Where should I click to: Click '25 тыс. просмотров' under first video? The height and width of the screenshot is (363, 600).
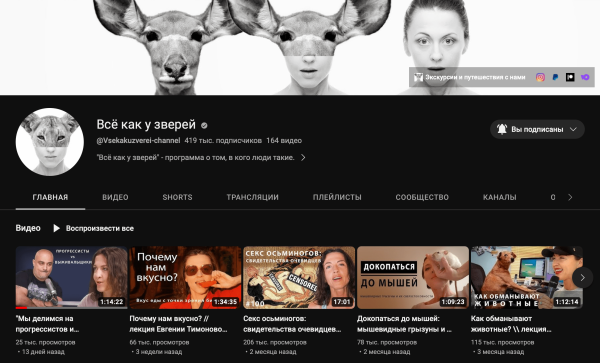pos(46,342)
